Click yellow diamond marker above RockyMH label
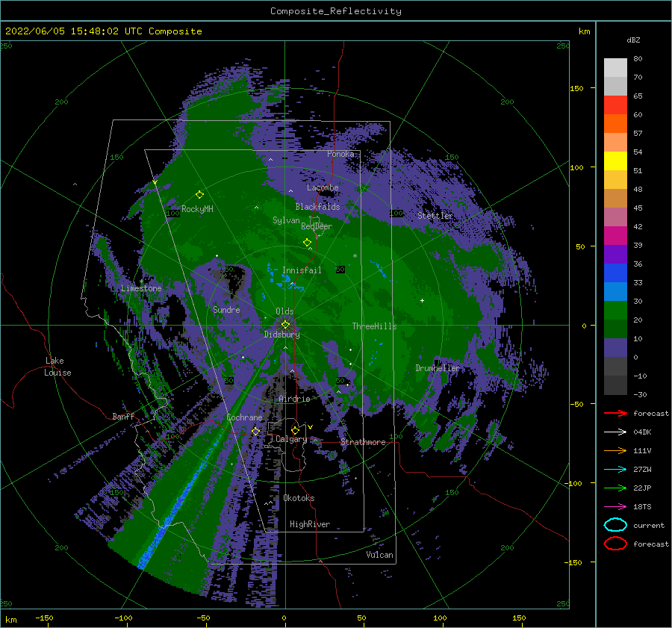Viewport: 672px width, 628px height. pos(199,195)
